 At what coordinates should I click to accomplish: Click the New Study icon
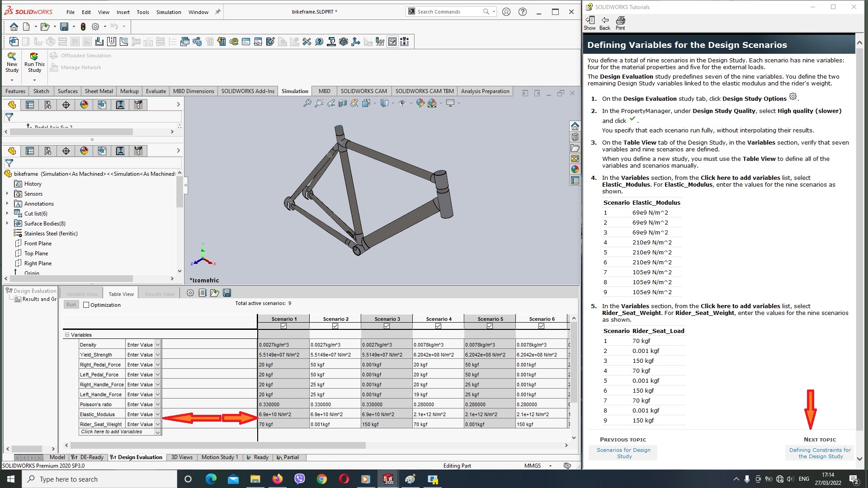[x=12, y=62]
